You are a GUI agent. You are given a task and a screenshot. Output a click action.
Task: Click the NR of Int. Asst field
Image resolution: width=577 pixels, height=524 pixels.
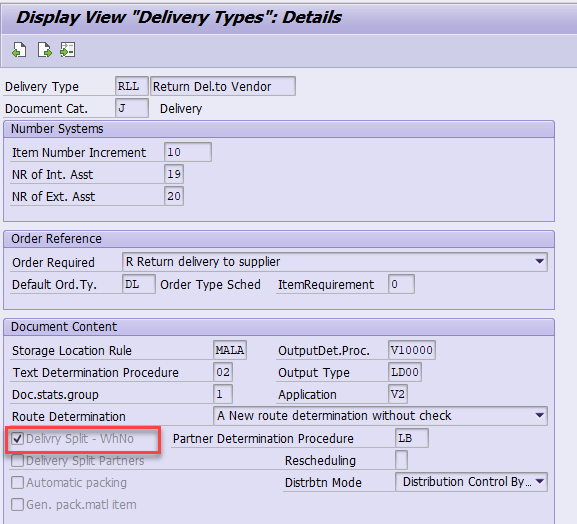coord(174,174)
